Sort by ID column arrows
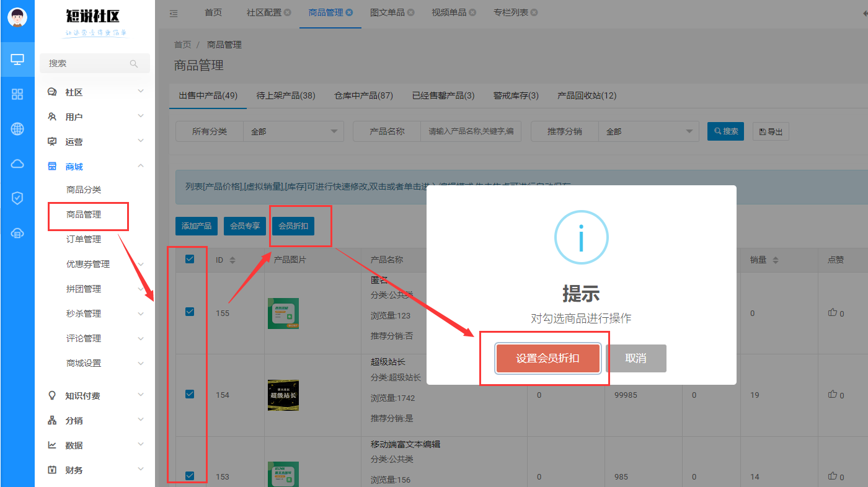 [232, 260]
